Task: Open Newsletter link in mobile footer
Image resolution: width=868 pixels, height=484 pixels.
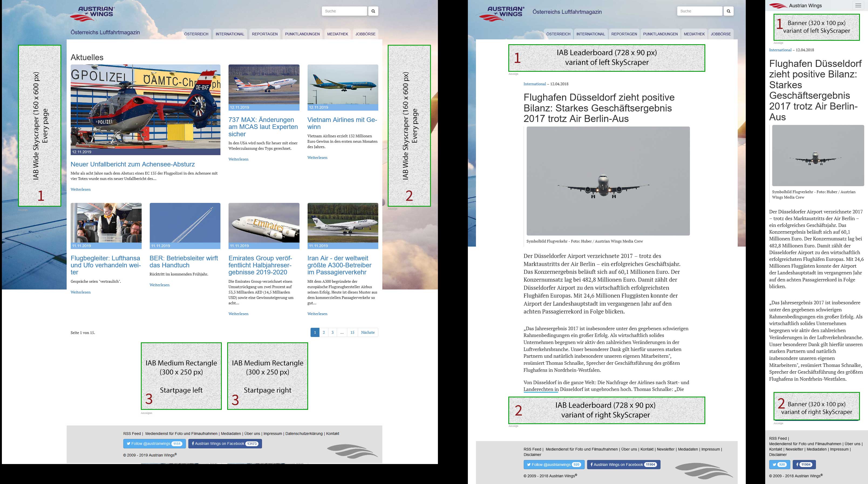Action: (x=794, y=449)
